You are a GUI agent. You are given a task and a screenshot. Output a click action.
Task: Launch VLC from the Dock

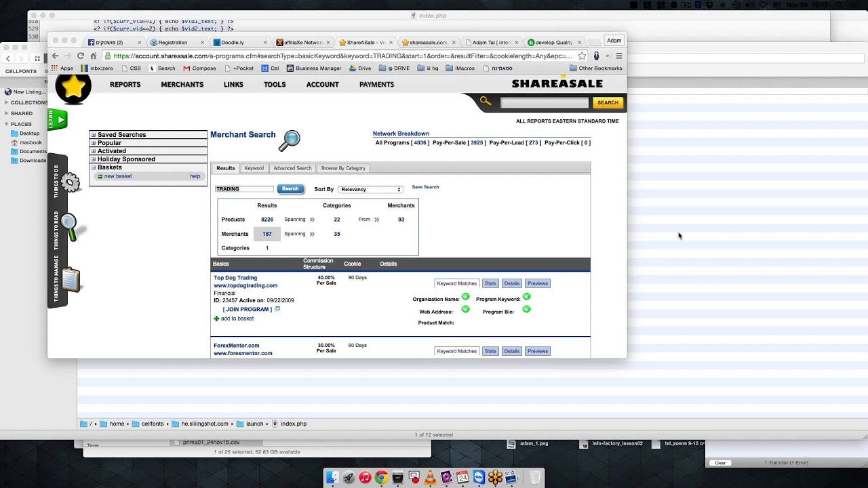(x=430, y=478)
